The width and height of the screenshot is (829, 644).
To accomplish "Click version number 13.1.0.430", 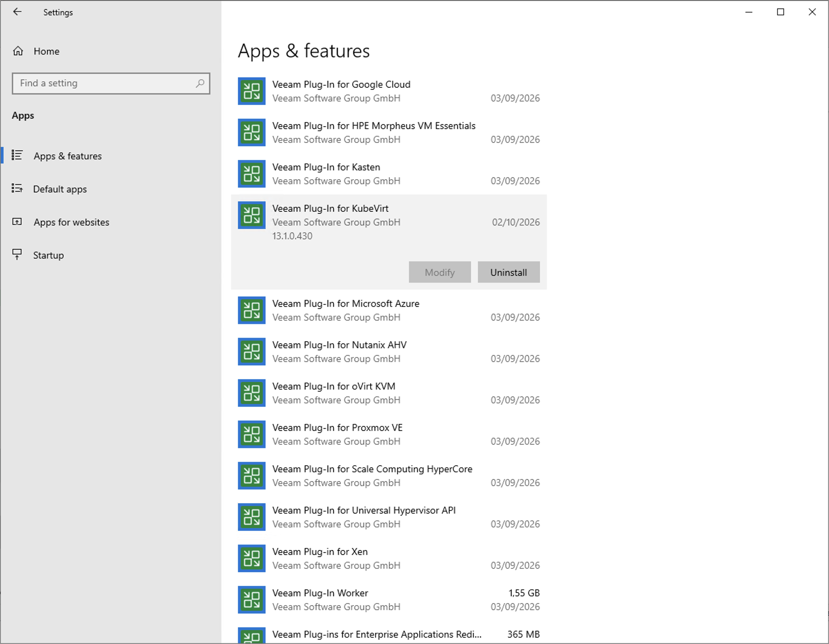I will point(292,236).
